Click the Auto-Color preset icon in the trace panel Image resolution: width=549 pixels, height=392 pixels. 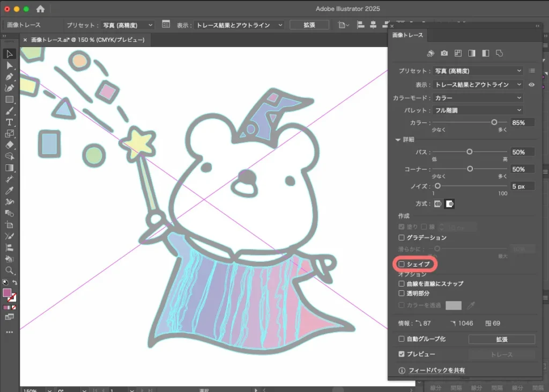pos(431,54)
